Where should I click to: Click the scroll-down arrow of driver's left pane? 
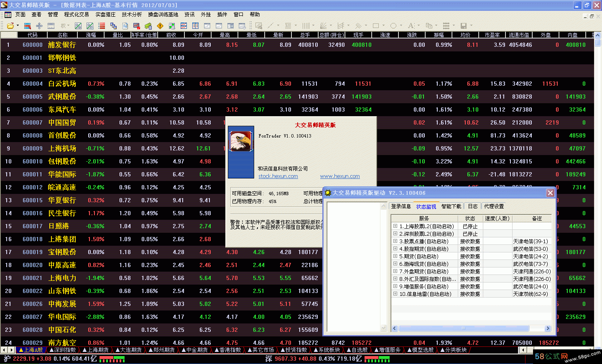click(384, 328)
